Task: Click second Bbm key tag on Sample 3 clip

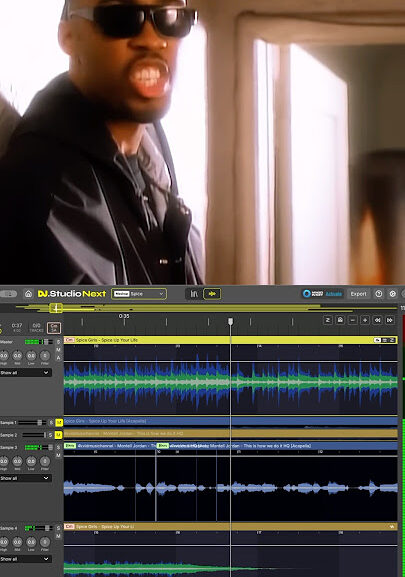Action: point(163,446)
